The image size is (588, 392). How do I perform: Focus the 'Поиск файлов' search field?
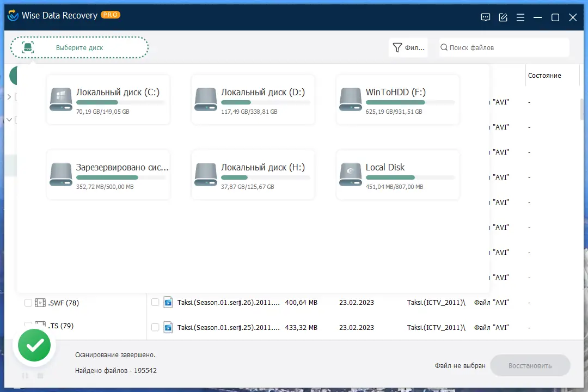coord(504,48)
